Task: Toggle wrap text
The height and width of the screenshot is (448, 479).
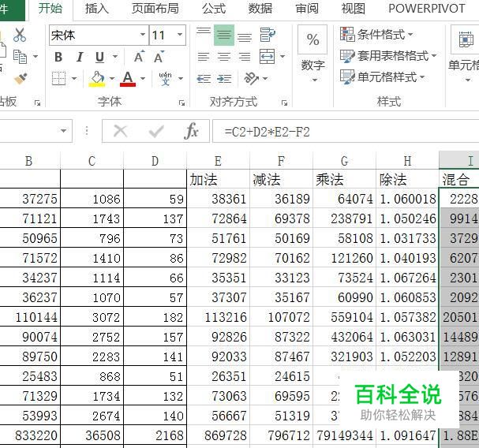Action: tap(268, 35)
